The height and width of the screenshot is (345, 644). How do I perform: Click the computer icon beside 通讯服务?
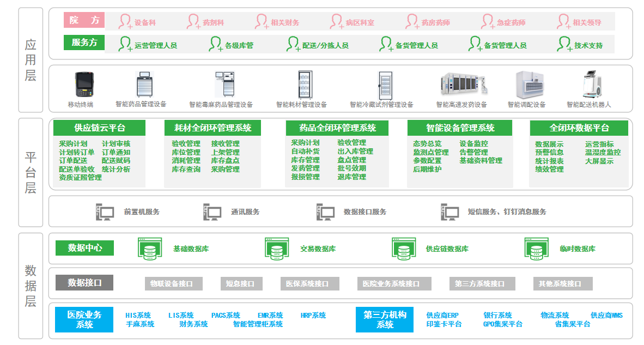tap(212, 212)
